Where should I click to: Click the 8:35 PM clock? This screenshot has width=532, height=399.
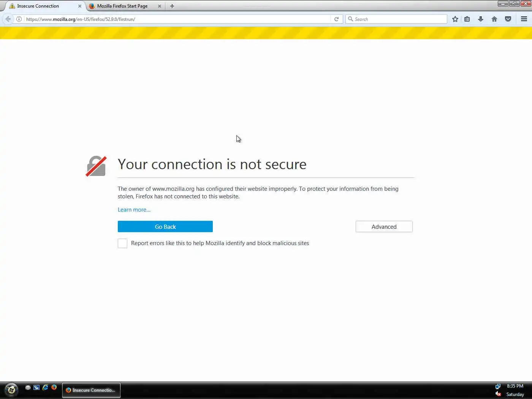515,386
